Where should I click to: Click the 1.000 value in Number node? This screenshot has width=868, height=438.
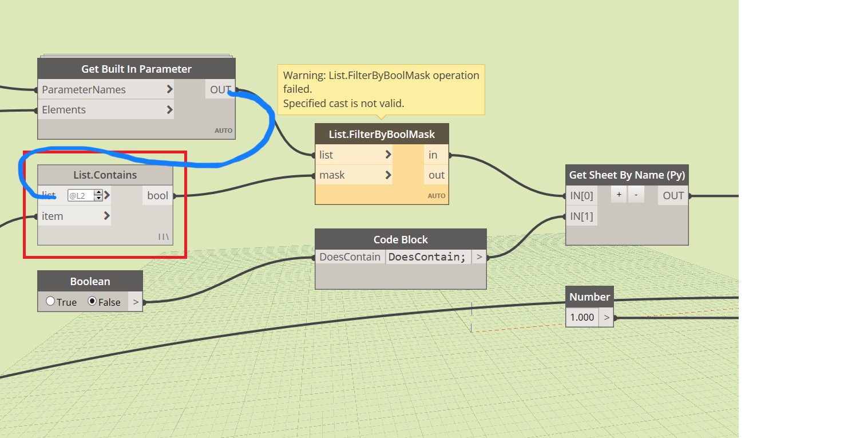(x=582, y=317)
